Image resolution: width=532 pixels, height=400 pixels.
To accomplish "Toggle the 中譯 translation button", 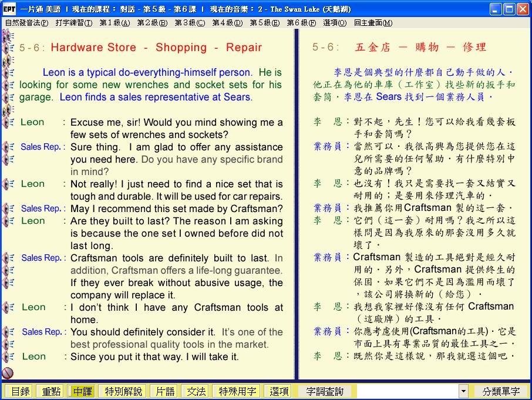I will pyautogui.click(x=80, y=391).
